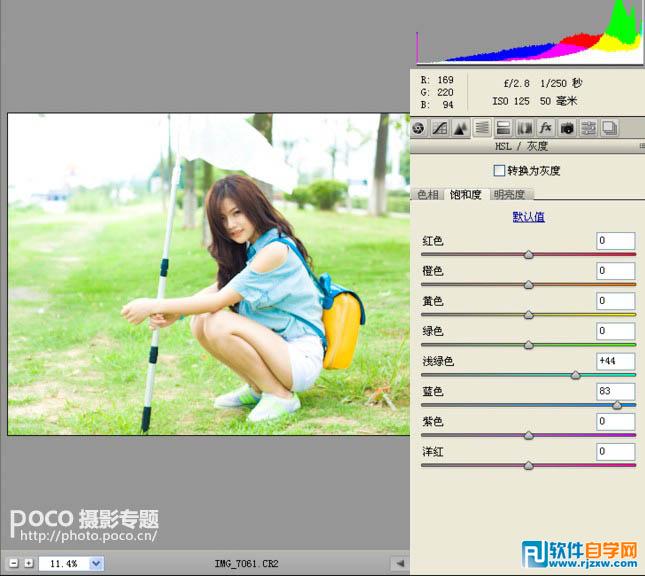Click the 洋红 saturation slider handle

(529, 466)
